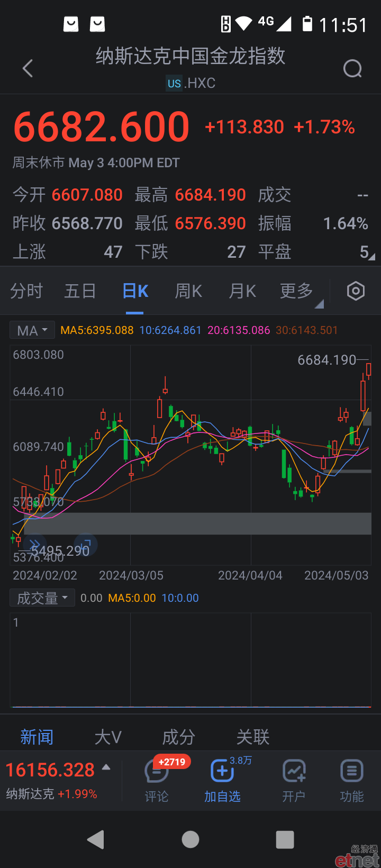This screenshot has width=381, height=868.
Task: Switch to 分时 intraday tab
Action: click(x=26, y=291)
